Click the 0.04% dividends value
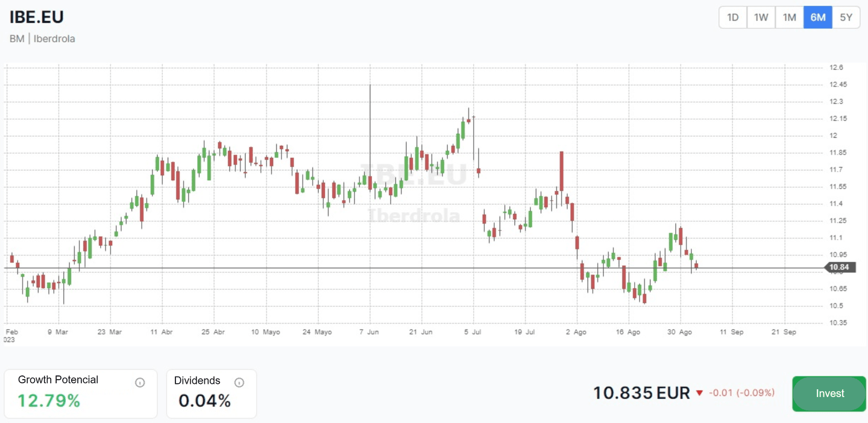Image resolution: width=868 pixels, height=423 pixels. tap(205, 401)
